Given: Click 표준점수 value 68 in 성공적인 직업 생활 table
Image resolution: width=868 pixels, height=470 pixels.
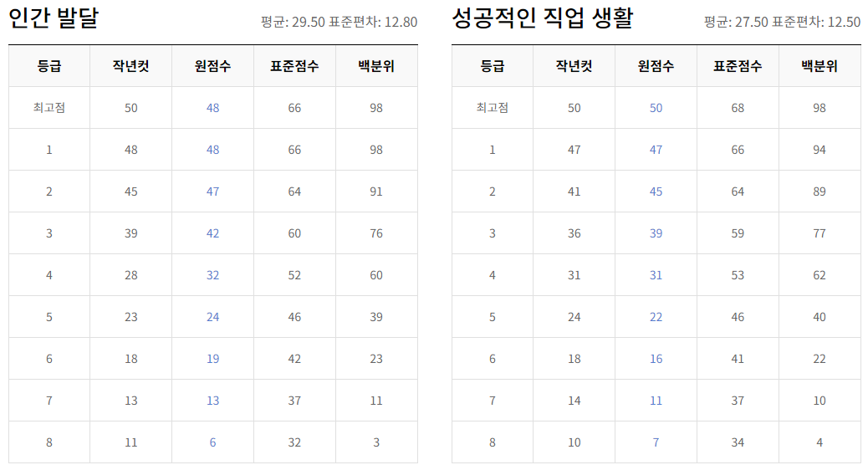Looking at the screenshot, I should 738,108.
